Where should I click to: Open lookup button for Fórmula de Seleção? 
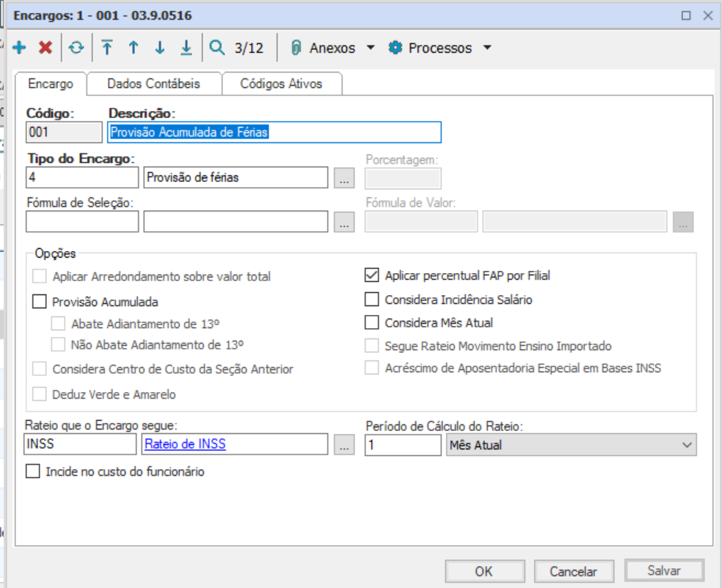point(344,222)
